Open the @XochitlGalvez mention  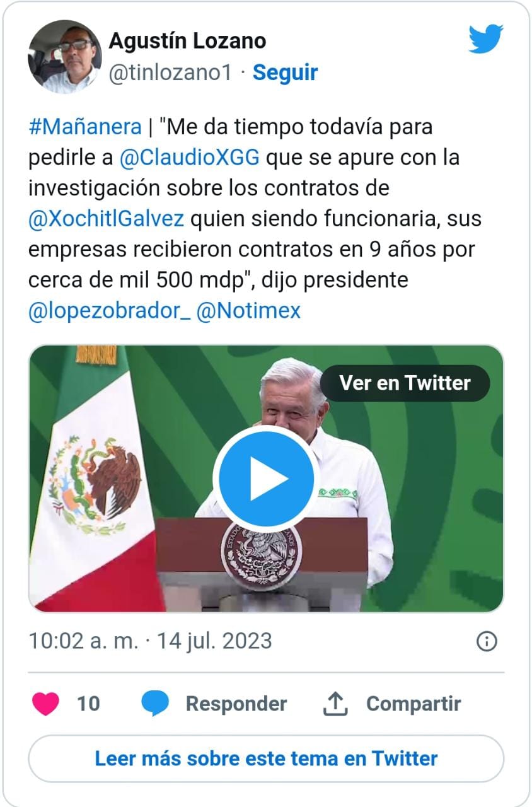(106, 219)
